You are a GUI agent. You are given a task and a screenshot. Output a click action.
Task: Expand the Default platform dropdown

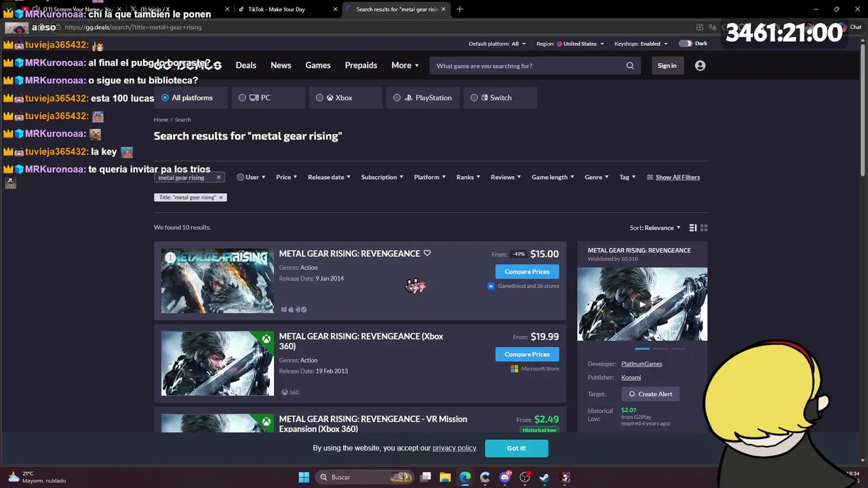[497, 43]
